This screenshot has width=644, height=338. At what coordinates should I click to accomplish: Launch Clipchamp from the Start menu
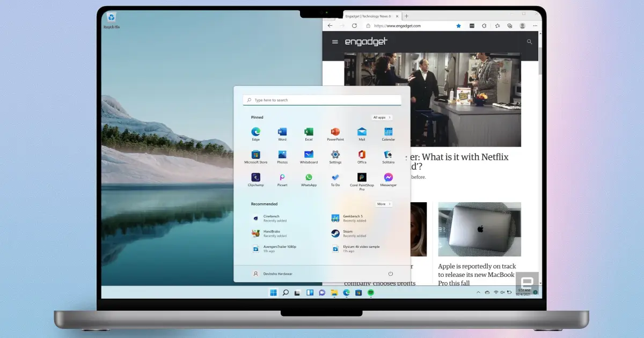(x=255, y=178)
